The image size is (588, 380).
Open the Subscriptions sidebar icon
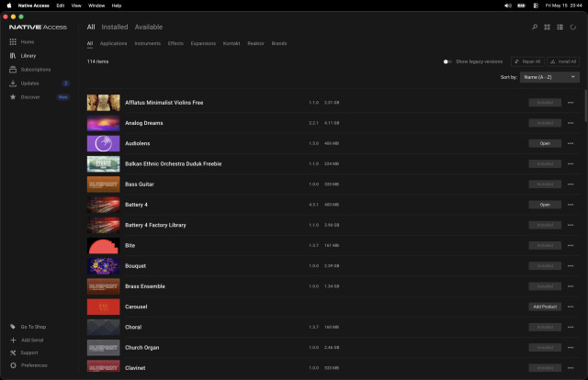[x=13, y=70]
